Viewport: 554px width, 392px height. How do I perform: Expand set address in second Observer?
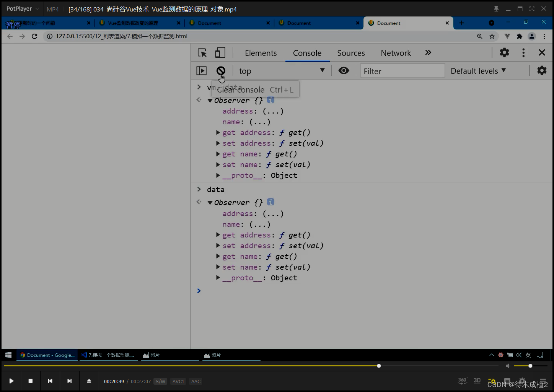coord(218,246)
